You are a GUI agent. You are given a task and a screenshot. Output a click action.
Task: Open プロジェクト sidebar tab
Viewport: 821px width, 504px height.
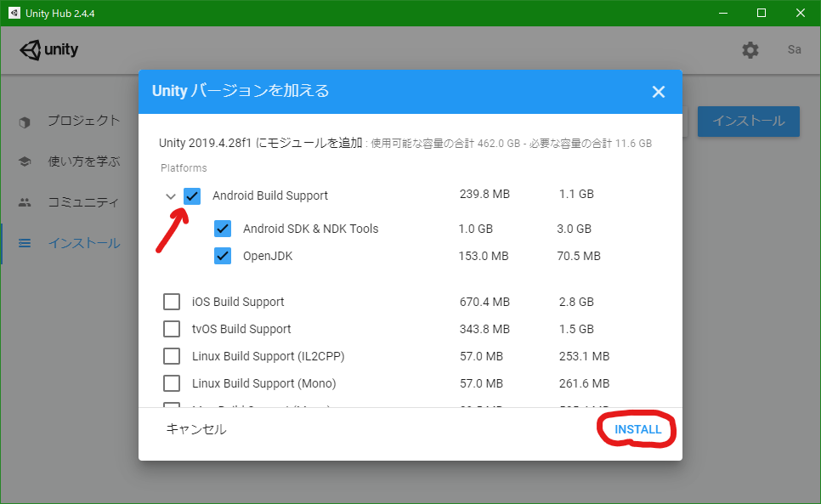(84, 121)
